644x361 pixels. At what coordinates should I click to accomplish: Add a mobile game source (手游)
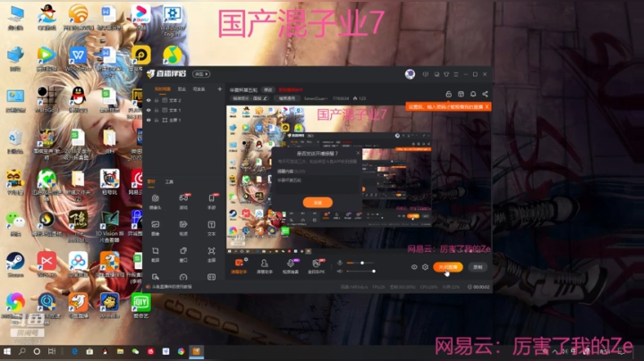[211, 201]
